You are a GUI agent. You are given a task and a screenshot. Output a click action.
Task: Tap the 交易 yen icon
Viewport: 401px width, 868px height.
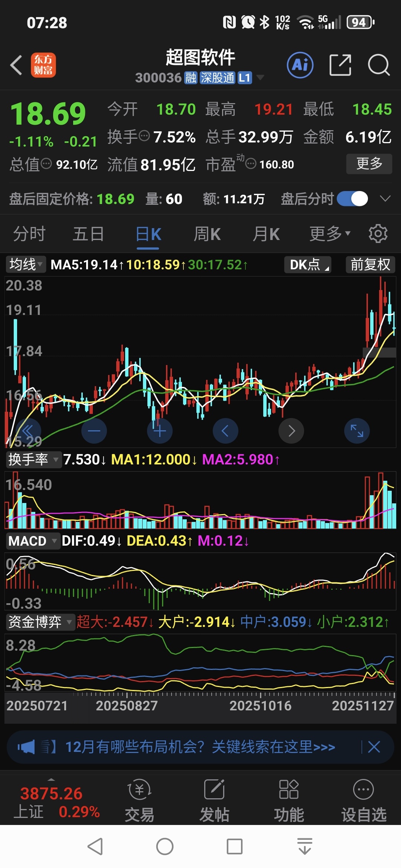[140, 790]
